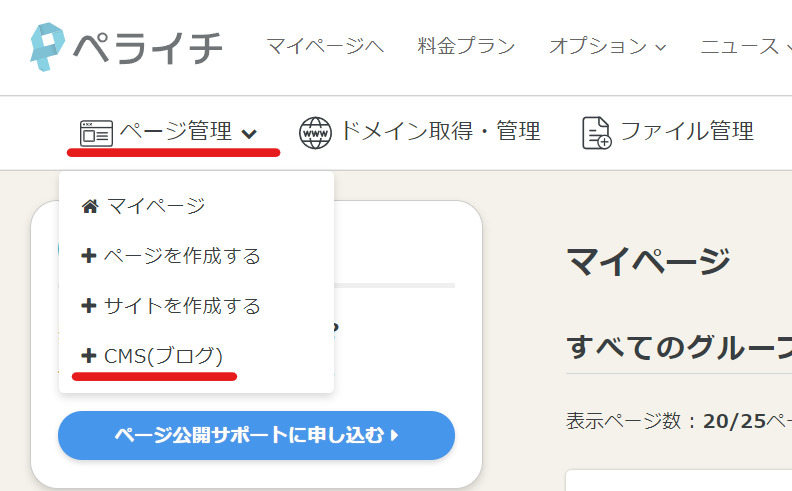Click the plus icon beside ページを作成する
Image resolution: width=792 pixels, height=491 pixels.
88,256
